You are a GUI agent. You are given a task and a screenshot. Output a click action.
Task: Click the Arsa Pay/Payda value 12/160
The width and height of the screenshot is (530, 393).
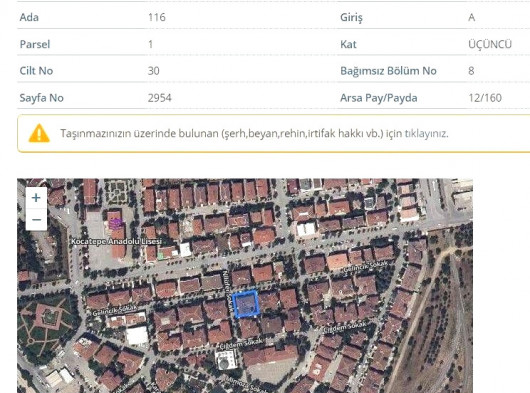coord(485,98)
